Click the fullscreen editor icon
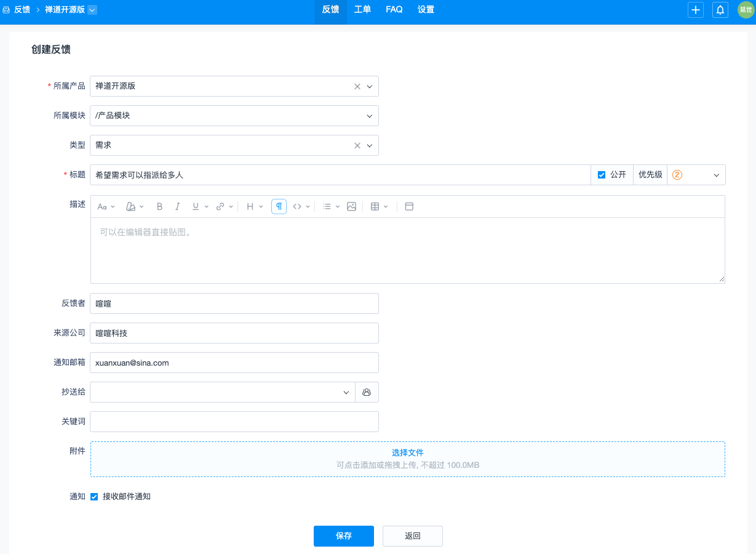This screenshot has height=554, width=756. (409, 207)
